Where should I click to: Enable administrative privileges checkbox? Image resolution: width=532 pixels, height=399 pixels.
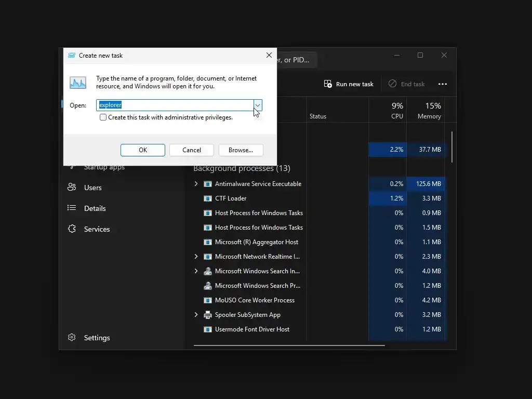click(103, 117)
